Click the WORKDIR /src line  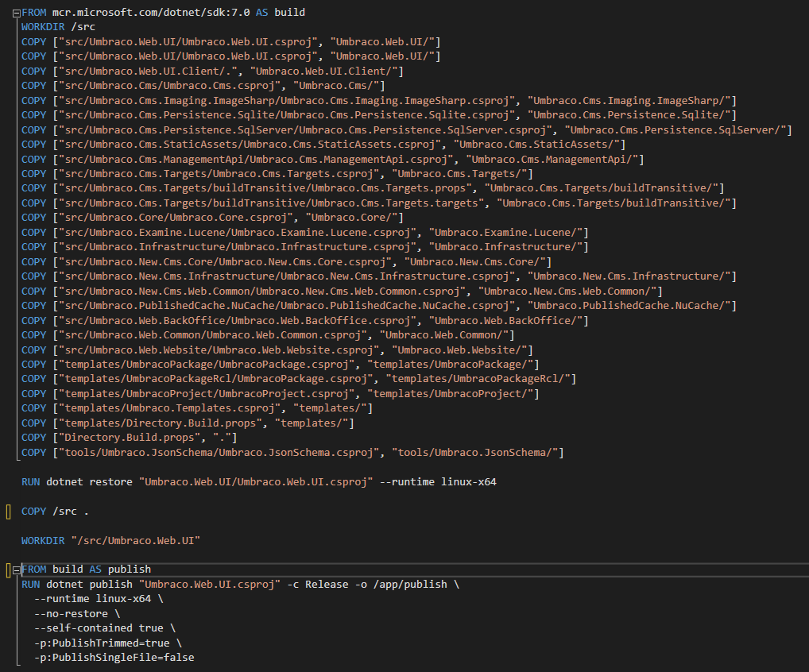(x=58, y=27)
